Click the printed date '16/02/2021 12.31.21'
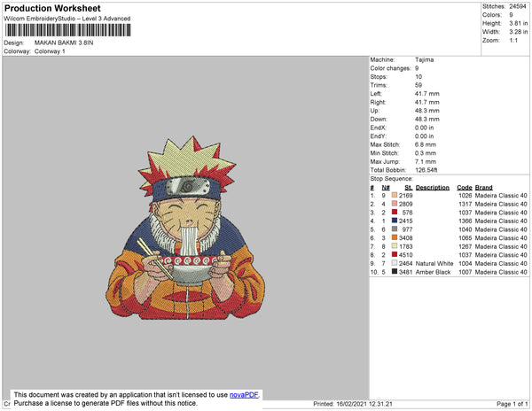The height and width of the screenshot is (411, 532). [x=364, y=404]
